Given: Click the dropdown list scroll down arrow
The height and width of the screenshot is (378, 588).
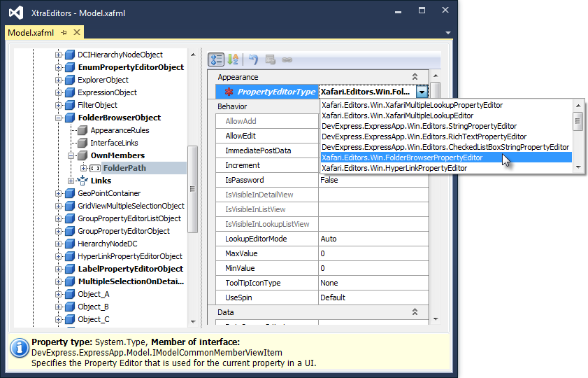Looking at the screenshot, I should tap(578, 167).
